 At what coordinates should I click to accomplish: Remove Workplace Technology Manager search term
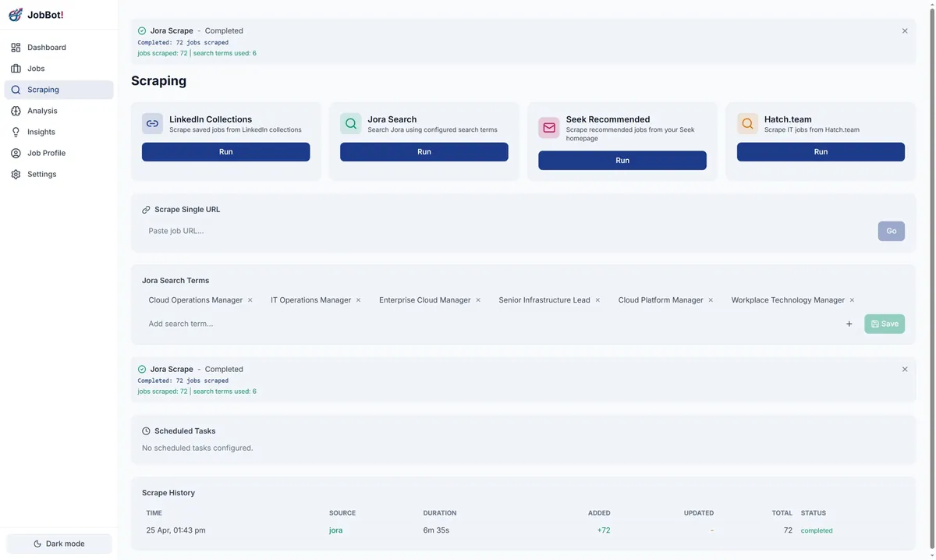tap(852, 300)
